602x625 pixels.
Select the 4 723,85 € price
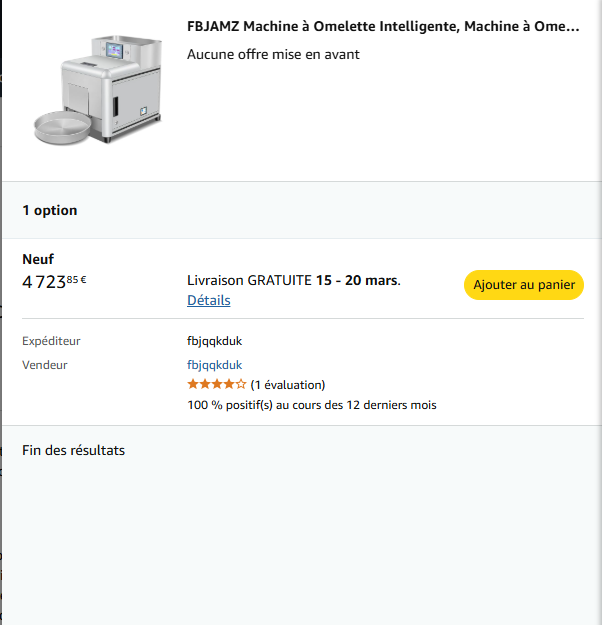[54, 281]
